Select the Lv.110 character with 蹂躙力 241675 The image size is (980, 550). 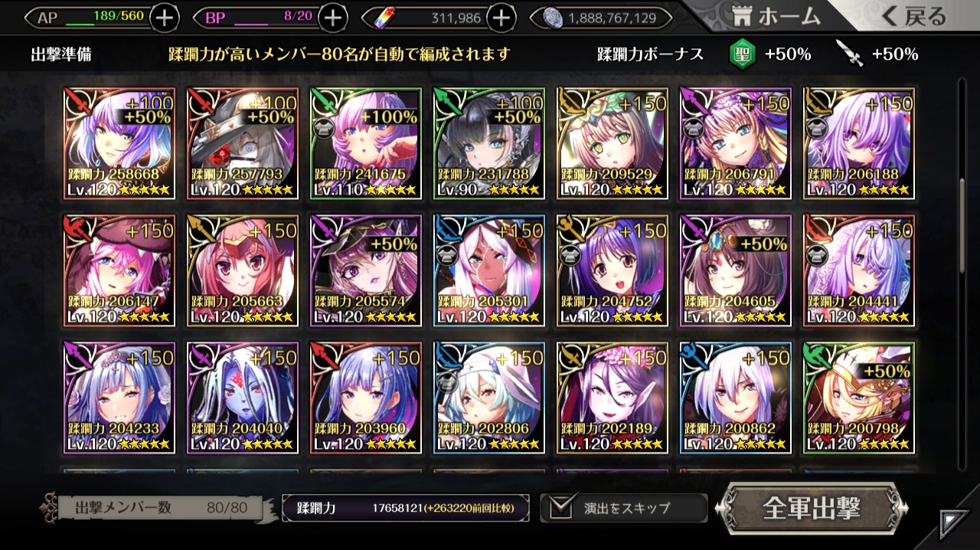pos(366,143)
